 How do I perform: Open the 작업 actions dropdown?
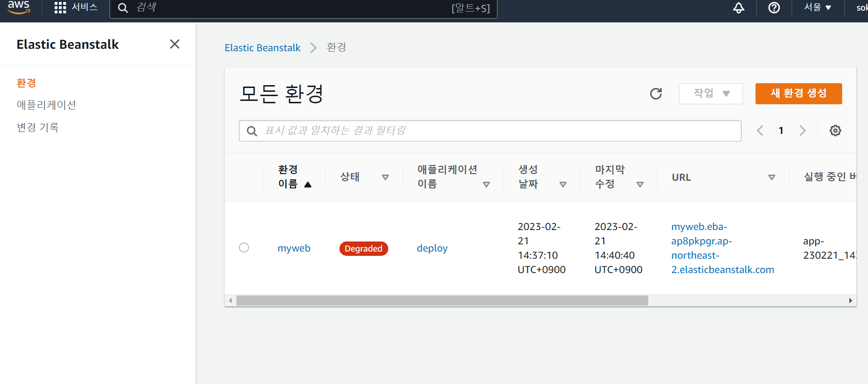point(711,94)
